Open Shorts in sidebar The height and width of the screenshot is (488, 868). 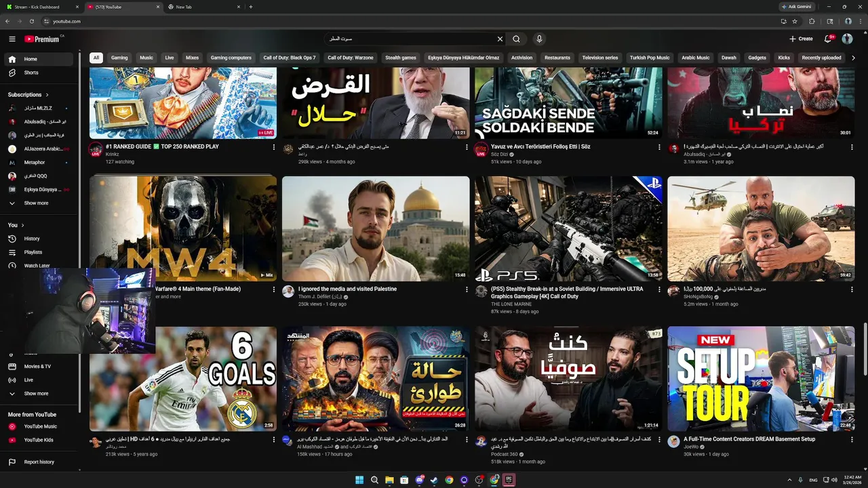pyautogui.click(x=39, y=73)
